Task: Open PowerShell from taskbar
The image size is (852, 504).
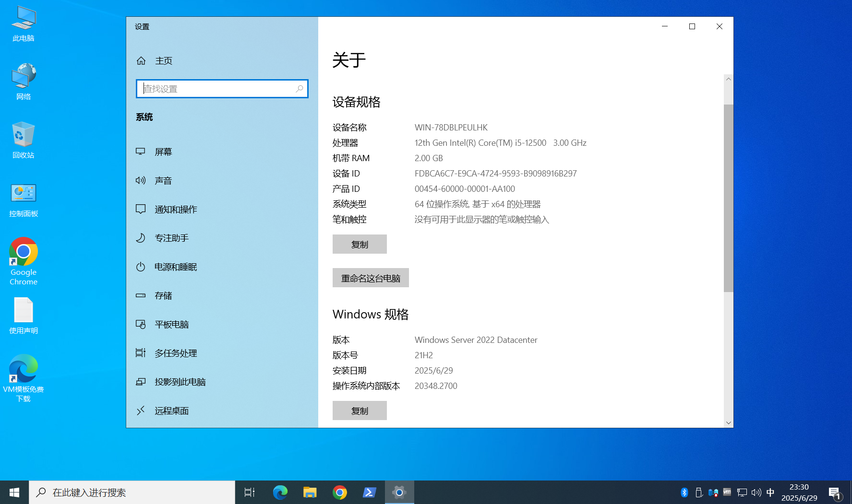Action: (x=370, y=492)
